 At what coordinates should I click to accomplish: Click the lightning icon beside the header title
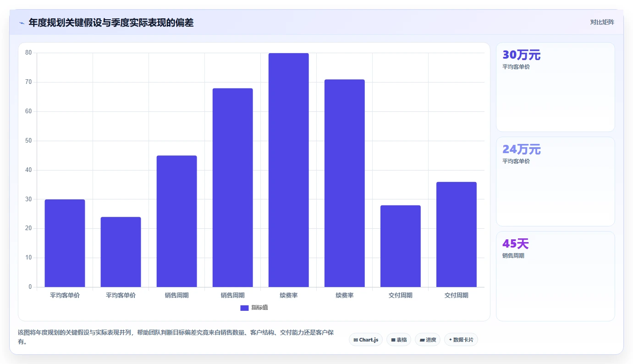[22, 22]
